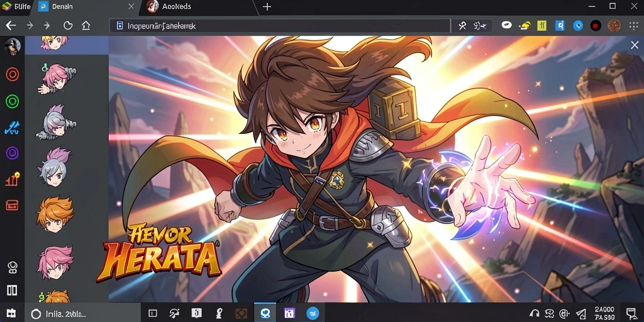Click the green concentric-circle sidebar icon
644x322 pixels.
pyautogui.click(x=13, y=101)
